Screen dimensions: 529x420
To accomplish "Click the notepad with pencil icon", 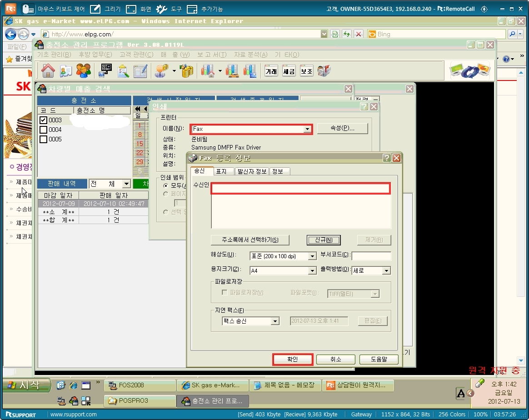I will pyautogui.click(x=140, y=70).
